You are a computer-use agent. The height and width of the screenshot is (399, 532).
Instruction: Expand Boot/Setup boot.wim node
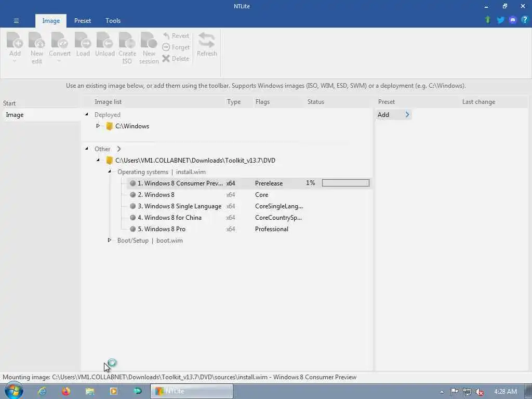[109, 240]
